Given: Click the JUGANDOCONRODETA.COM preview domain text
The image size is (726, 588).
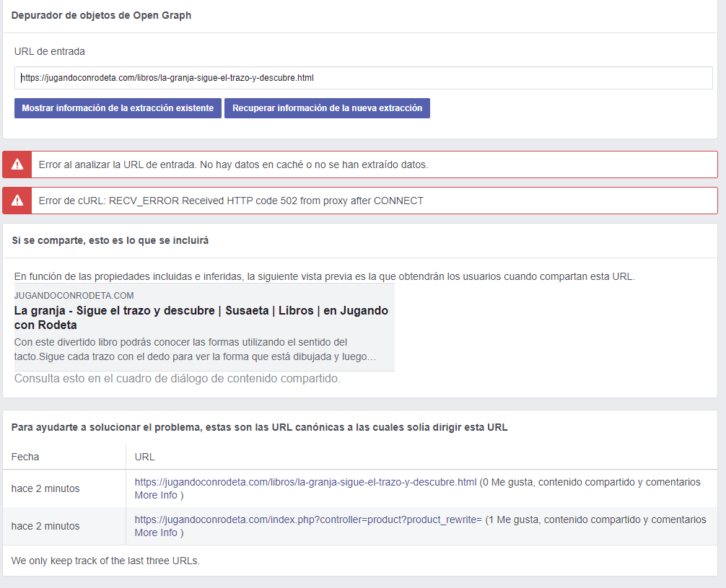Looking at the screenshot, I should [x=74, y=295].
